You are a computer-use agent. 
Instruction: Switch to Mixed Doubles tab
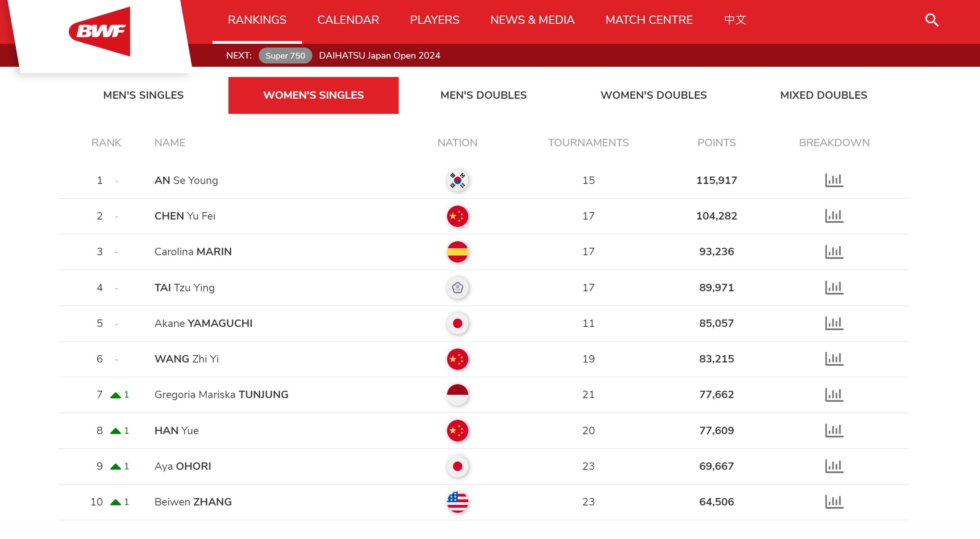(x=824, y=95)
